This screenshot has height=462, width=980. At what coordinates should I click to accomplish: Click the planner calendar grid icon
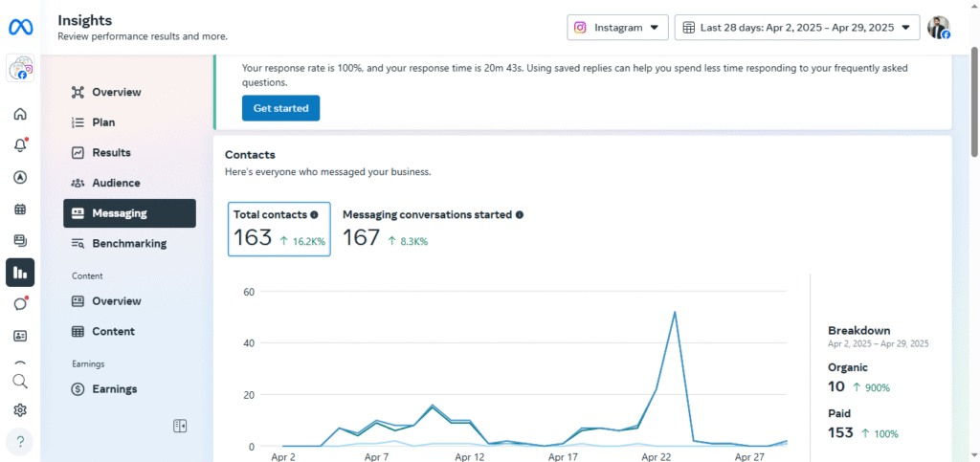tap(20, 209)
